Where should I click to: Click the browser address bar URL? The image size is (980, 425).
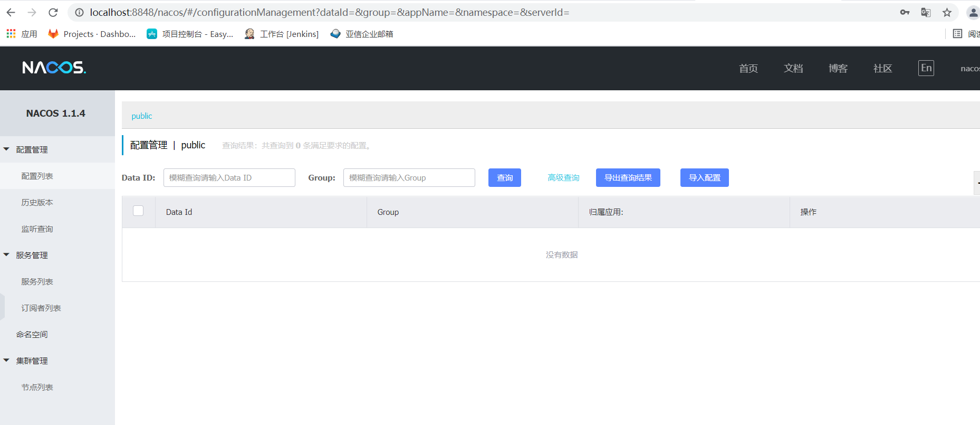(330, 12)
